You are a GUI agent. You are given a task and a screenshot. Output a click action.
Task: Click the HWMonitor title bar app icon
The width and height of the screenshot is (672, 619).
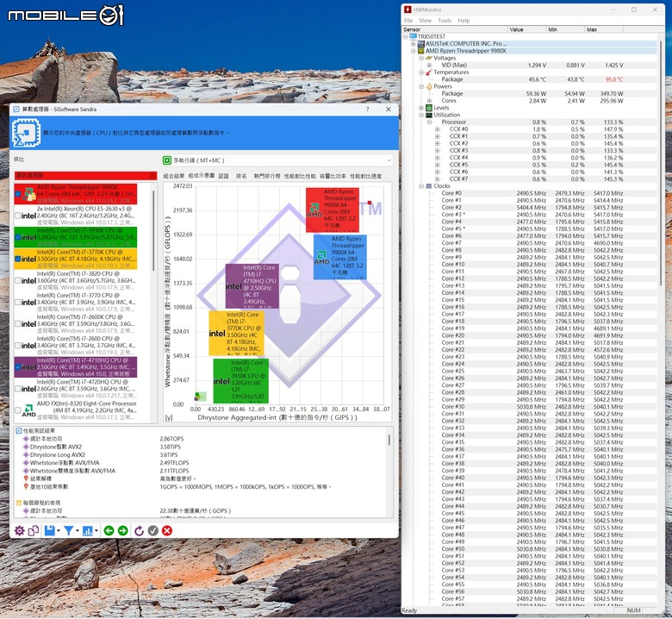click(x=408, y=9)
